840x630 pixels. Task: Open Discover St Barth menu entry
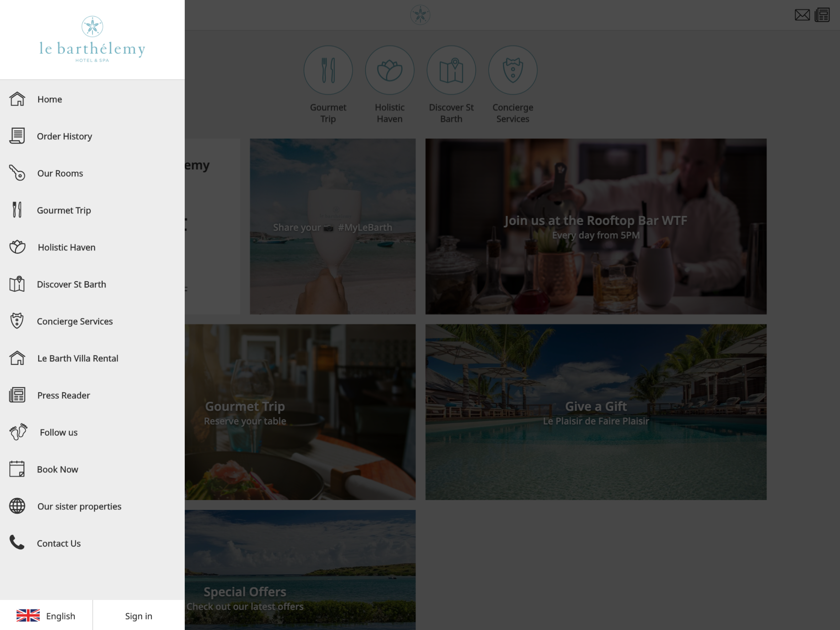click(x=92, y=284)
